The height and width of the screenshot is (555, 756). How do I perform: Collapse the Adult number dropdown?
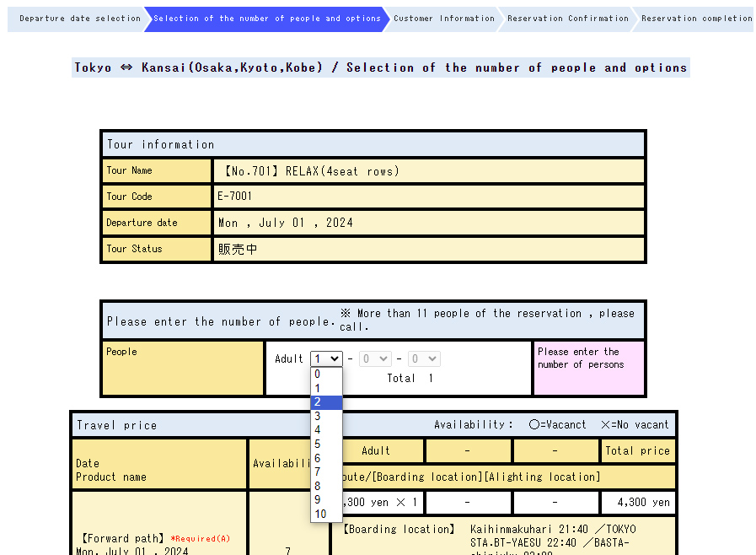tap(326, 358)
